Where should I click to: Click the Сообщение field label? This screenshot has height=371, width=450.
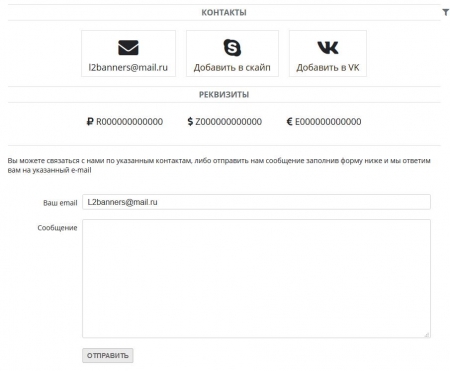click(57, 228)
